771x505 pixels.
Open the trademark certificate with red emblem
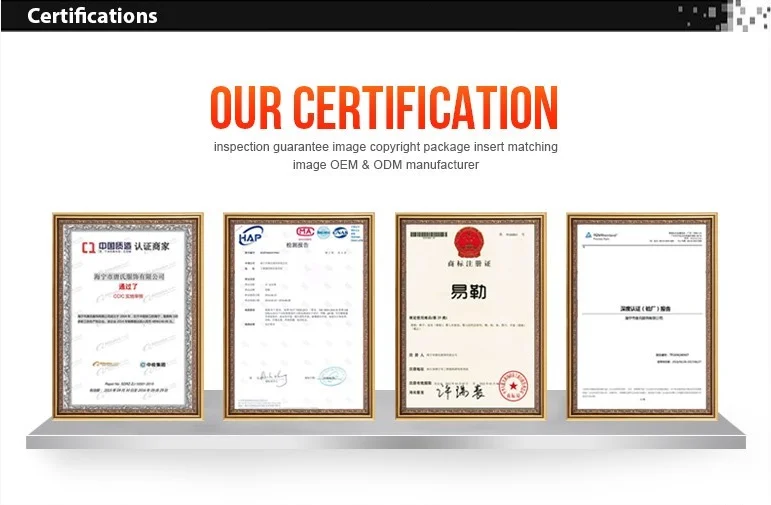471,316
